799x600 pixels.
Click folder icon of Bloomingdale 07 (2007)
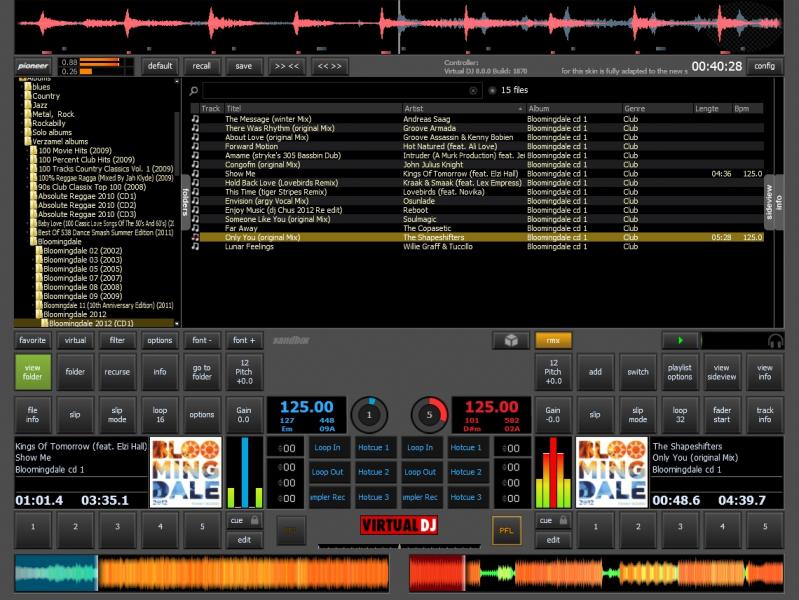(39, 278)
